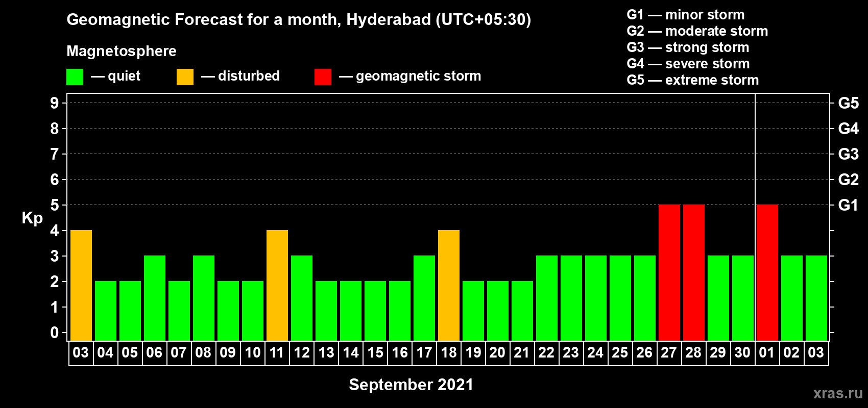The image size is (868, 408).
Task: Click the G5 label on right axis
Action: pyautogui.click(x=848, y=103)
